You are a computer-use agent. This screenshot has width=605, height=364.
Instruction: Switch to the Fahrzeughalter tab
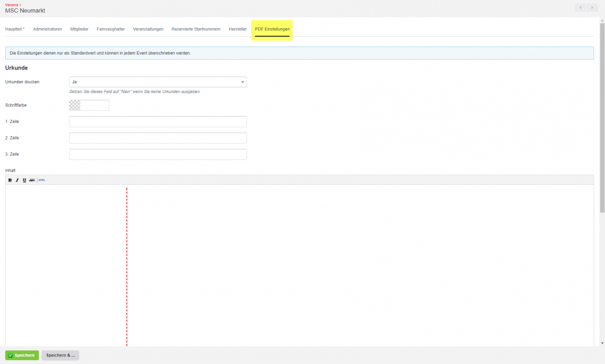coord(111,29)
